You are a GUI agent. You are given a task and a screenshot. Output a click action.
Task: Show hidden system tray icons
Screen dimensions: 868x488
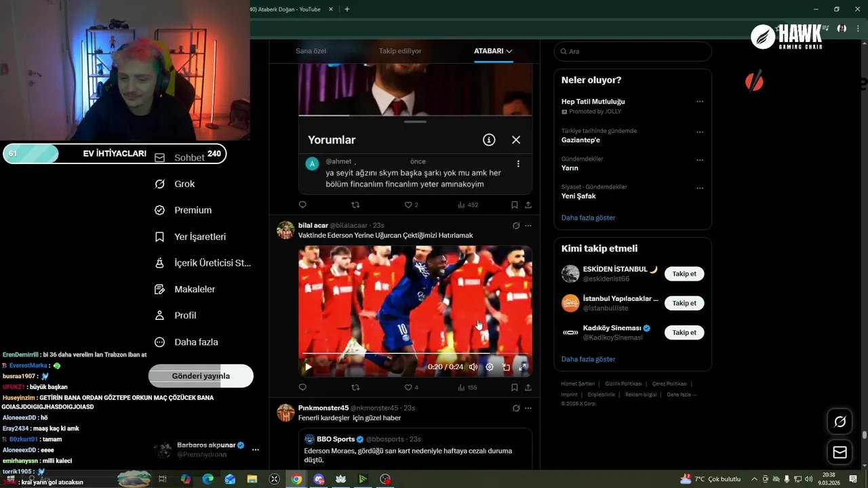tap(754, 479)
